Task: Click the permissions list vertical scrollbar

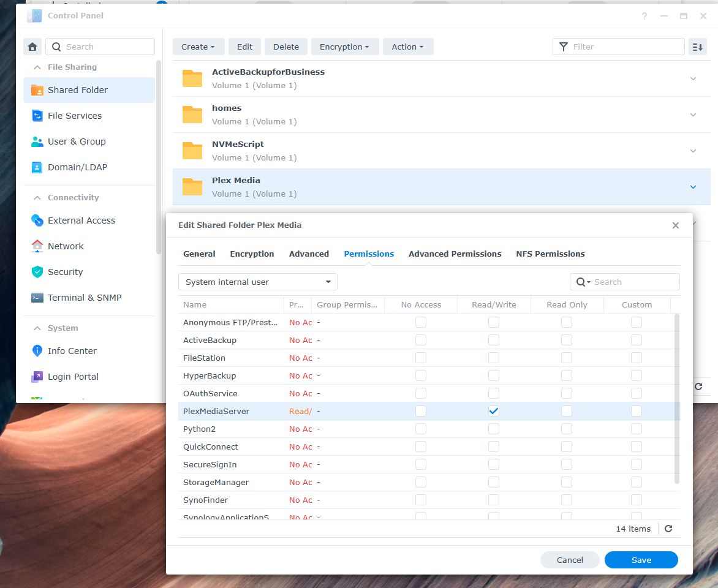Action: pos(677,398)
